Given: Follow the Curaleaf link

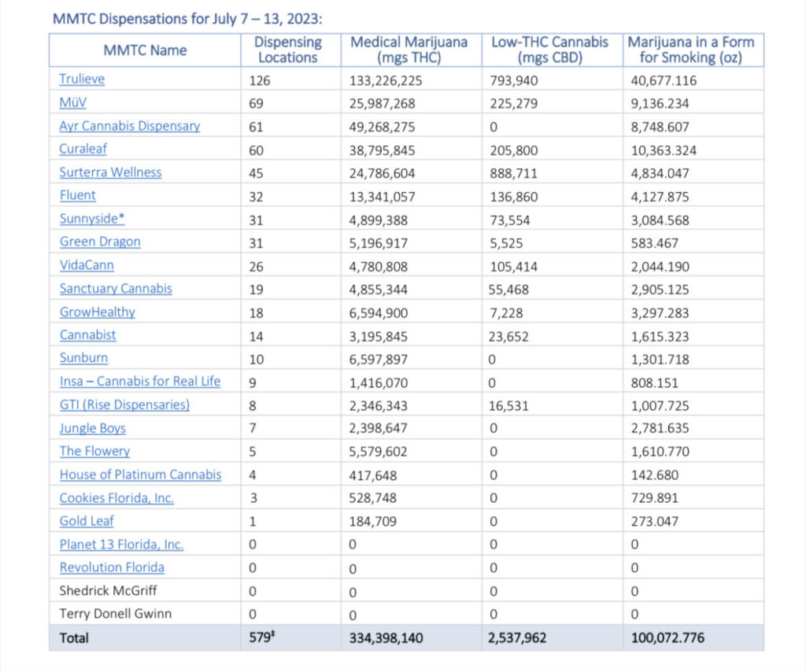Looking at the screenshot, I should pos(83,149).
